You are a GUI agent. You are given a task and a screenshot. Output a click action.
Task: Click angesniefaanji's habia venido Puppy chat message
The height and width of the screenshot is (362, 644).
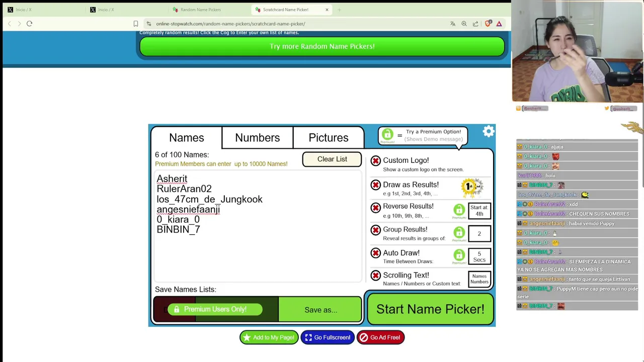point(577,223)
